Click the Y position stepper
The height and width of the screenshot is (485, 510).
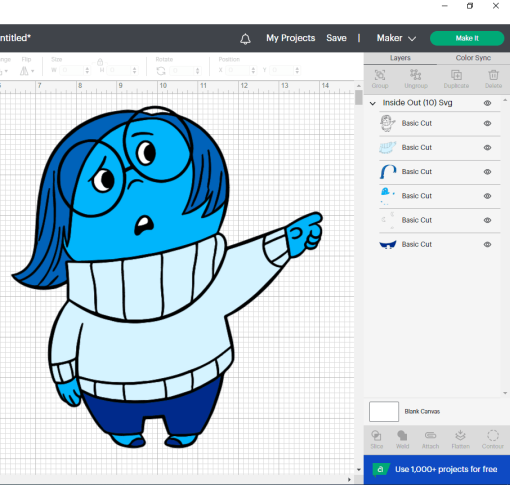[297, 70]
